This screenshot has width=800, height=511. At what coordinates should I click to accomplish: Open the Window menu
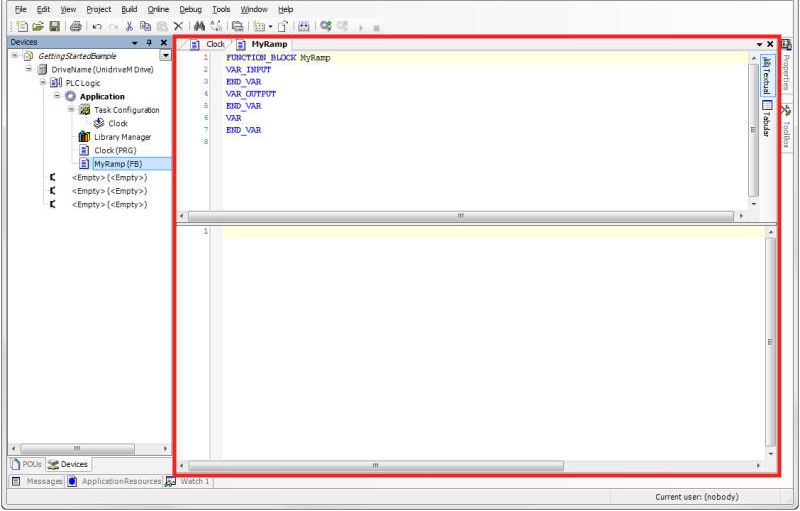click(x=254, y=9)
